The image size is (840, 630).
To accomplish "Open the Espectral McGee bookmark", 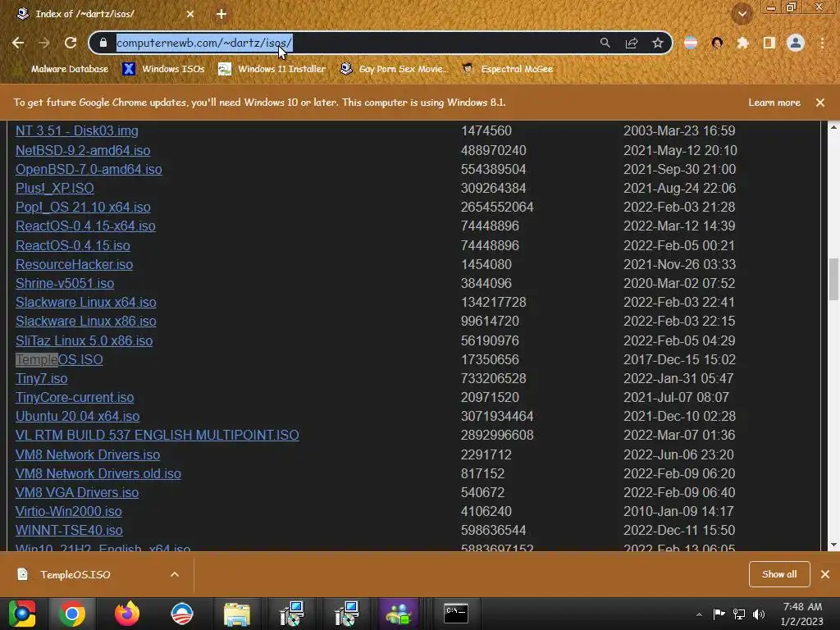I will tap(508, 69).
